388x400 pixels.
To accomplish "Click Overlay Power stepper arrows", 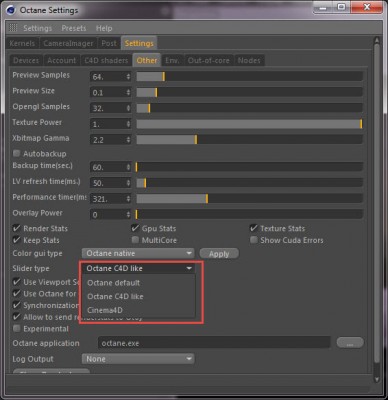I will (x=128, y=214).
